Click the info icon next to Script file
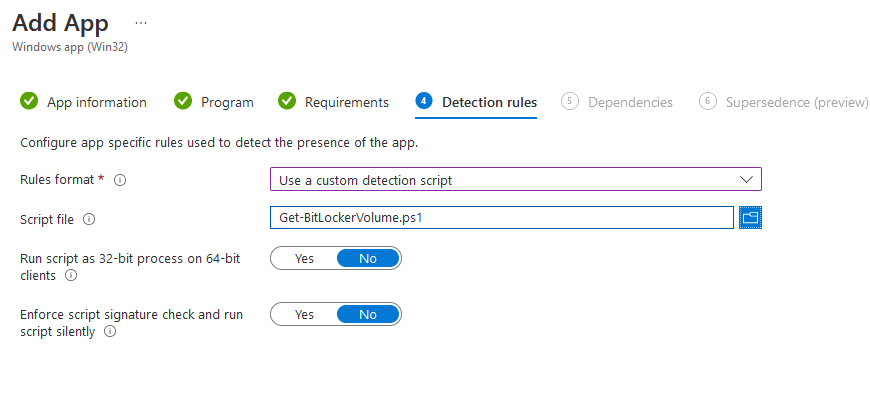 [89, 218]
